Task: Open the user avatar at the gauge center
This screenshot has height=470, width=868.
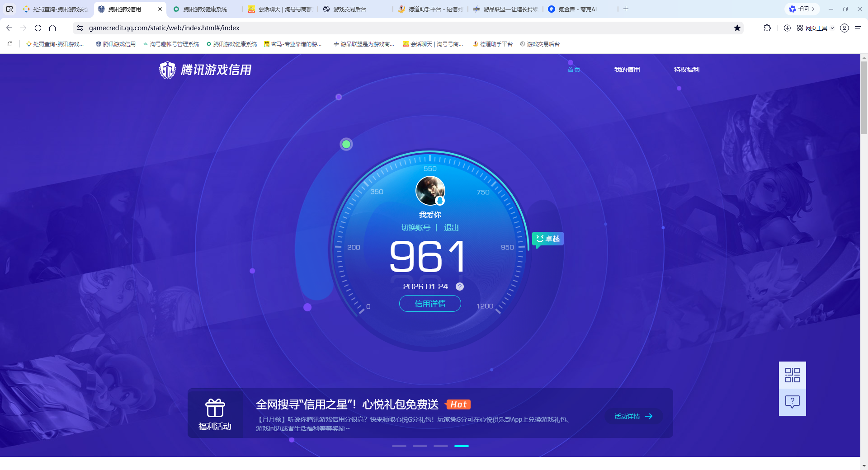Action: pos(429,190)
